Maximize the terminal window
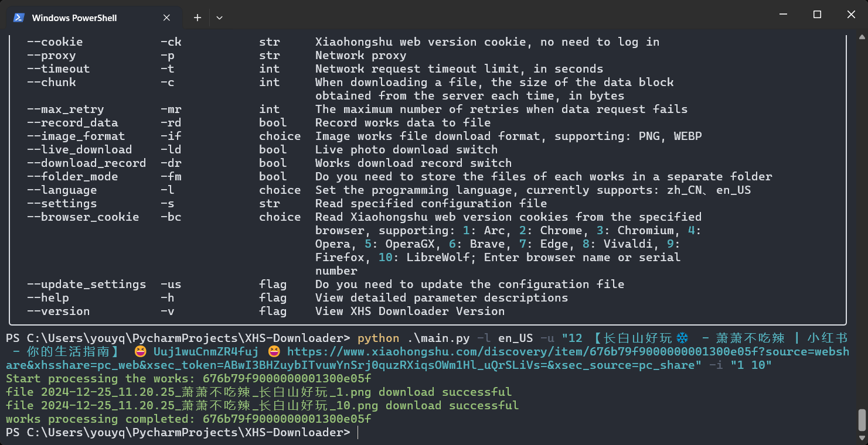This screenshot has height=445, width=868. [817, 15]
